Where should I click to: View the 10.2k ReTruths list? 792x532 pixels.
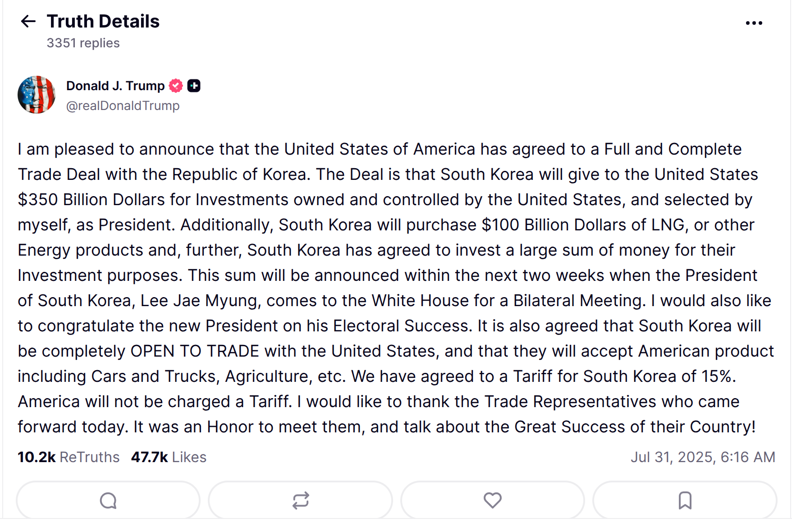pyautogui.click(x=69, y=457)
